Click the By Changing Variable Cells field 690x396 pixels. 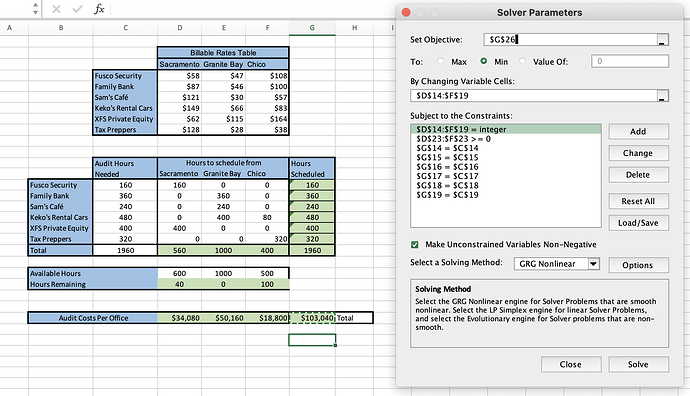[533, 95]
